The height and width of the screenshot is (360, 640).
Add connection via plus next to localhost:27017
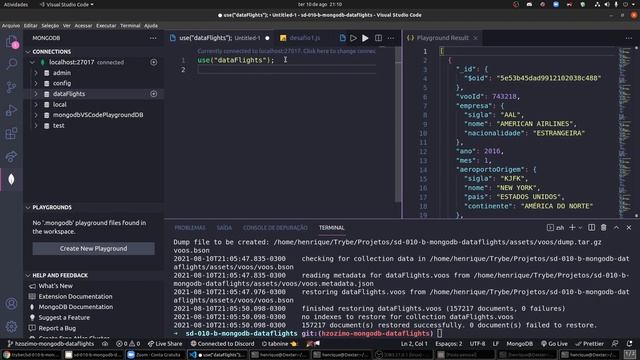tap(153, 62)
